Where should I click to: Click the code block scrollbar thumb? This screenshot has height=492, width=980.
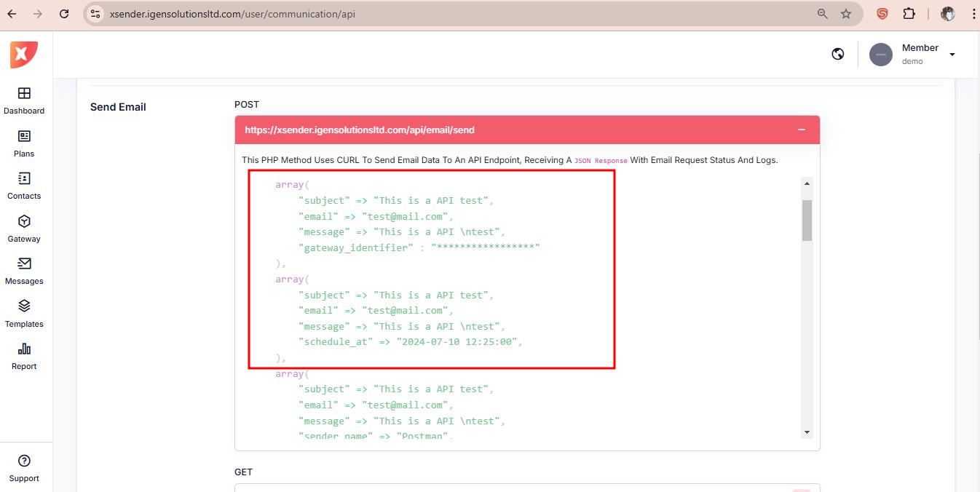pos(807,220)
